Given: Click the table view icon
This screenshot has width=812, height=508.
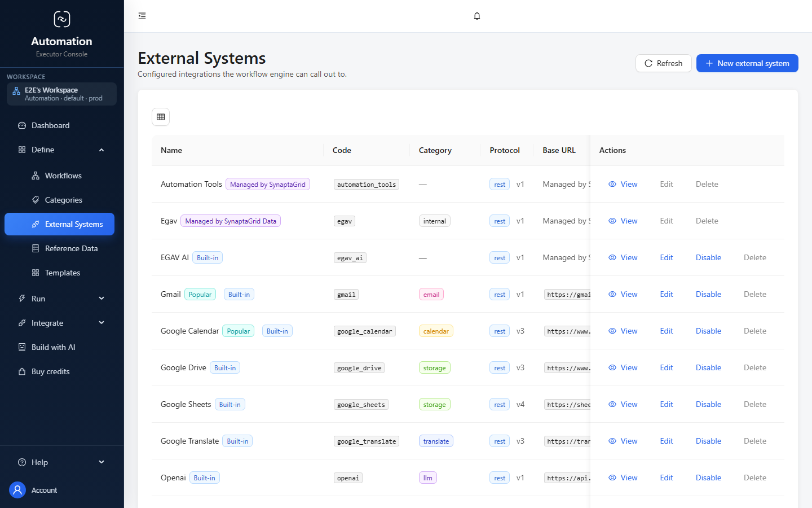Looking at the screenshot, I should pos(161,117).
